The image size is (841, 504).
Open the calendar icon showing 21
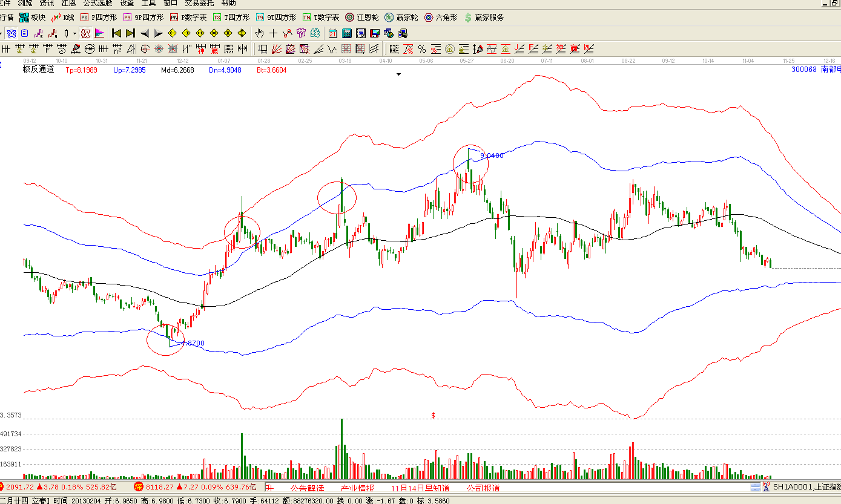click(334, 33)
